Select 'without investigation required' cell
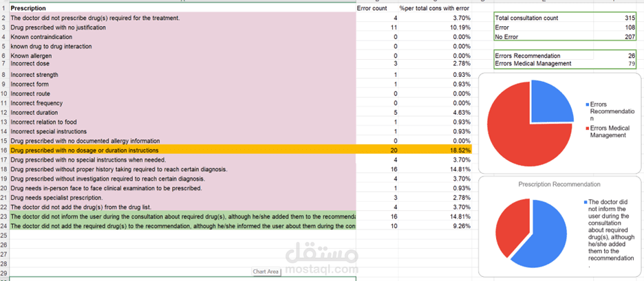This screenshot has height=281, width=644. tap(183, 179)
